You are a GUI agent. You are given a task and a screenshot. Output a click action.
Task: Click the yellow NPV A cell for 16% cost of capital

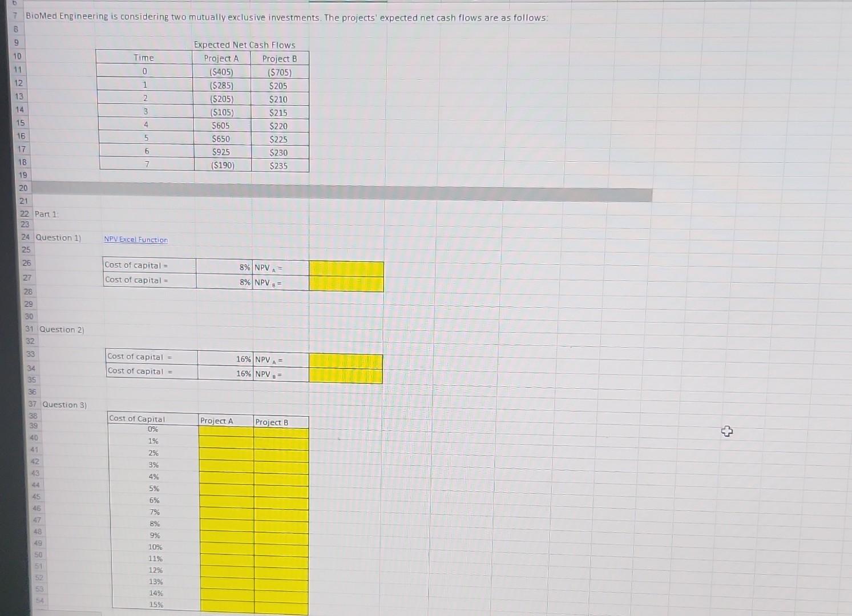click(x=345, y=359)
